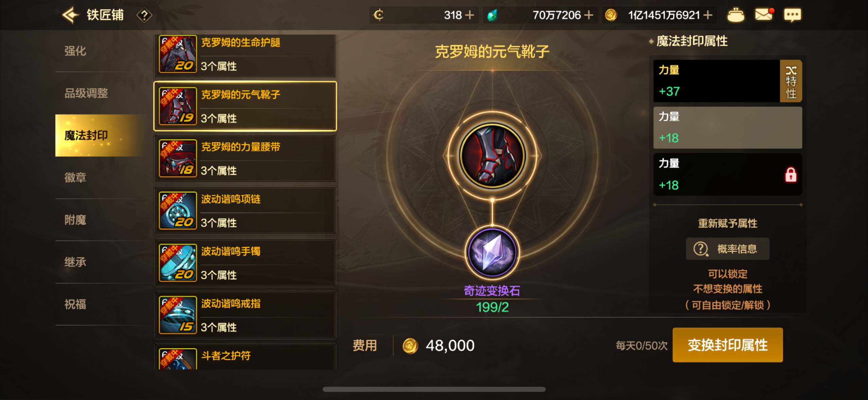Go back using the arrow icon
Viewport: 868px width, 400px height.
click(x=71, y=15)
